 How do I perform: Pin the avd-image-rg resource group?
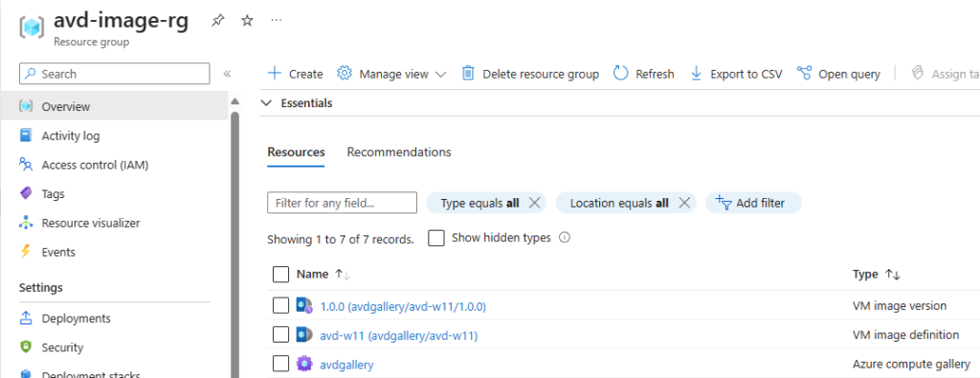coord(217,21)
